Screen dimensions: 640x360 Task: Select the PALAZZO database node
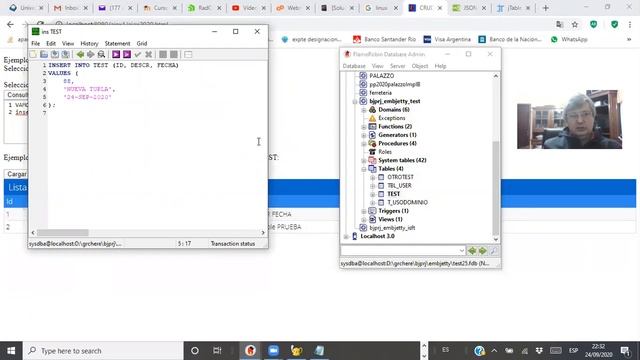click(381, 76)
